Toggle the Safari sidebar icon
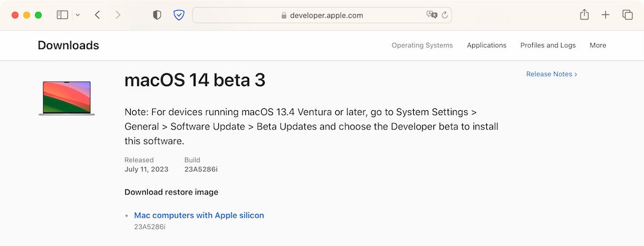The height and width of the screenshot is (246, 644). click(62, 15)
